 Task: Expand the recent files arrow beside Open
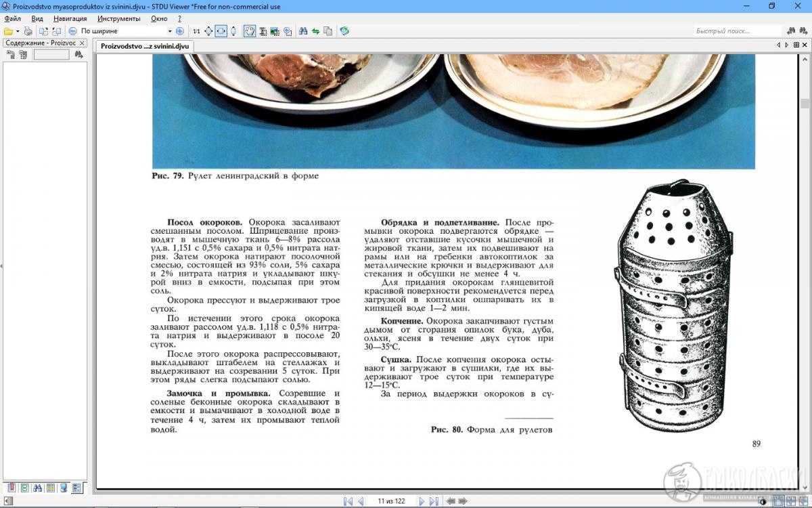point(18,31)
